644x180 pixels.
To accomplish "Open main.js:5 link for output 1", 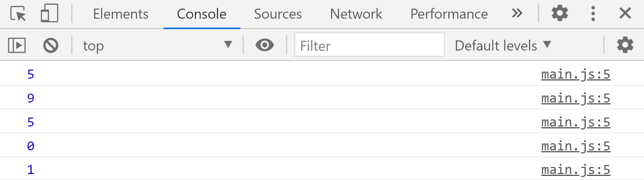I will click(x=576, y=170).
